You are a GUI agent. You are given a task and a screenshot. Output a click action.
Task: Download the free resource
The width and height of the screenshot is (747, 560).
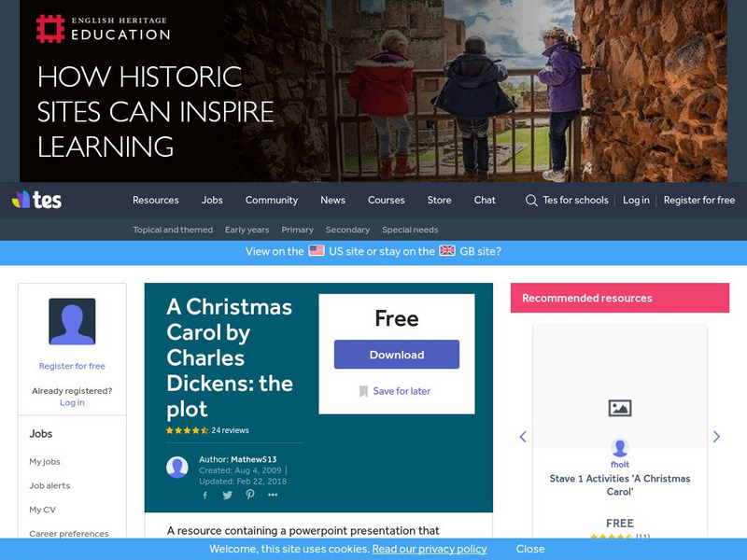[x=396, y=355]
